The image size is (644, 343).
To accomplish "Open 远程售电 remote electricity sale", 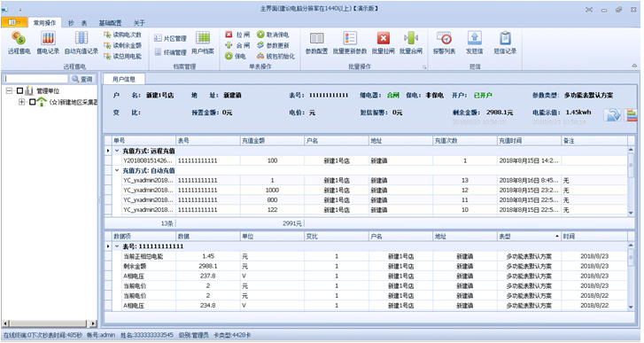I will [19, 43].
